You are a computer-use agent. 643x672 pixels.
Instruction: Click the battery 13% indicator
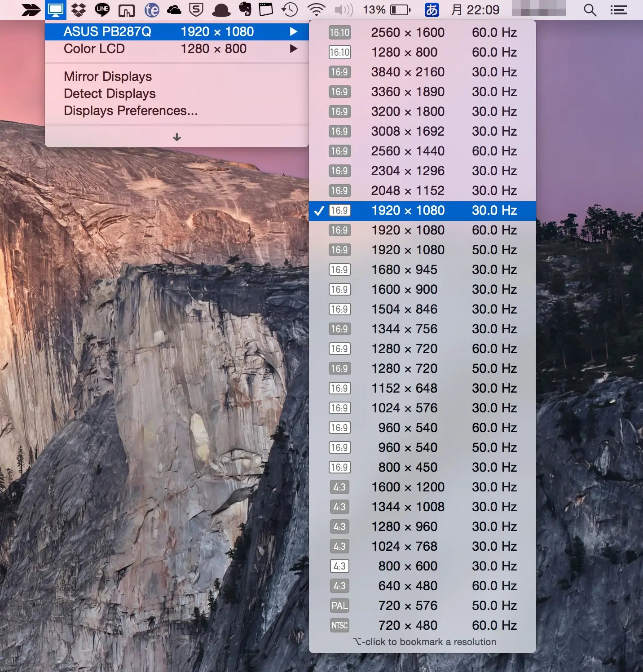coord(387,10)
